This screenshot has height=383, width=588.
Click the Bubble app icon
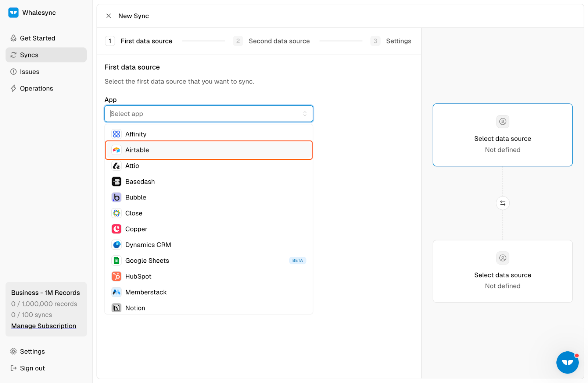click(x=116, y=198)
